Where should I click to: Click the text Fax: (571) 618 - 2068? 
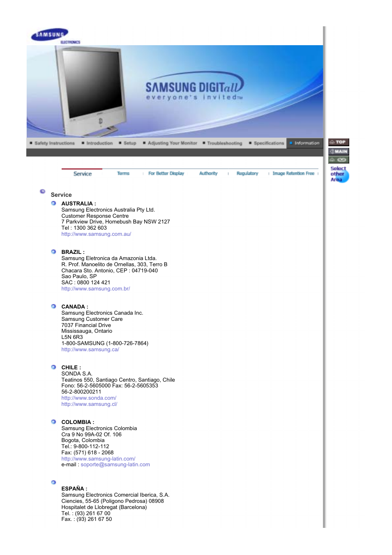tap(87, 453)
